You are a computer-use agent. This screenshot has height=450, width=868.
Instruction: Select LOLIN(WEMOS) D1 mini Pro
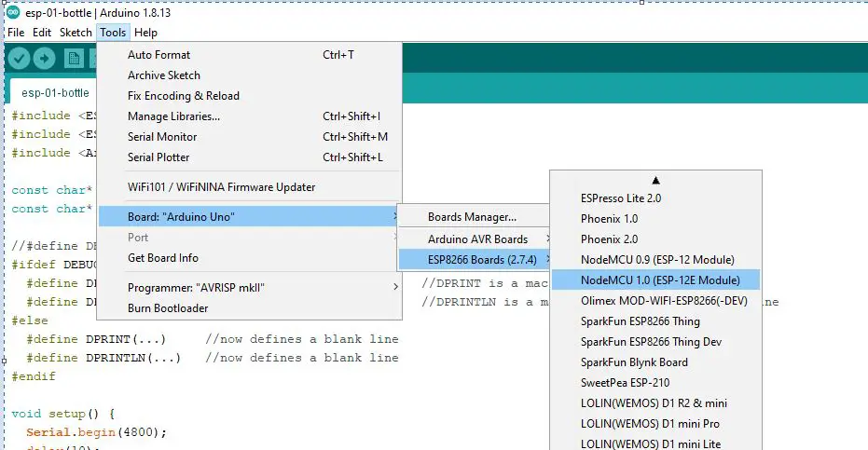[656, 423]
